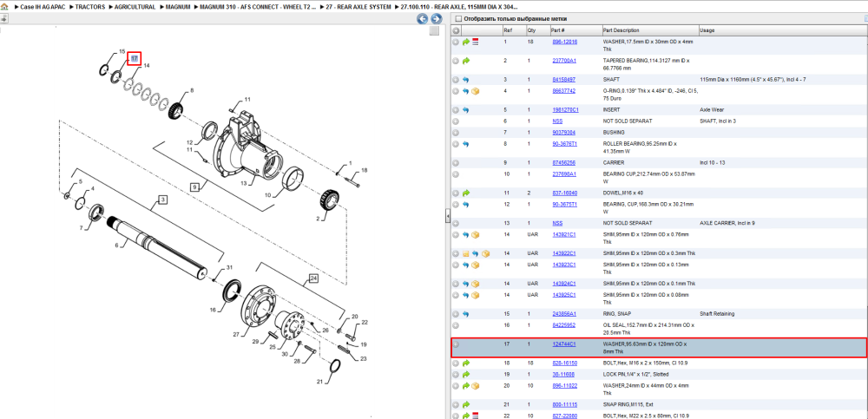The height and width of the screenshot is (419, 868).
Task: Click package icon for SHIM 143925C1
Action: point(476,295)
